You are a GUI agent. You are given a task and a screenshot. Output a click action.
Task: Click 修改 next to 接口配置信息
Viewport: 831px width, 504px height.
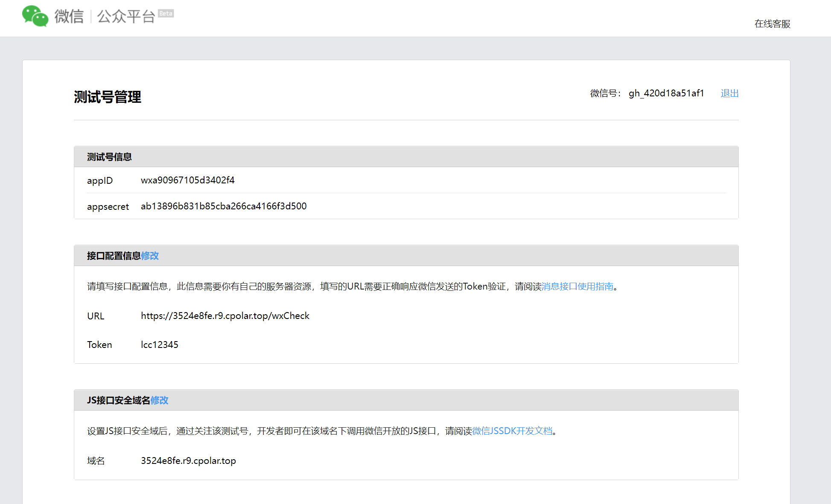pos(150,256)
